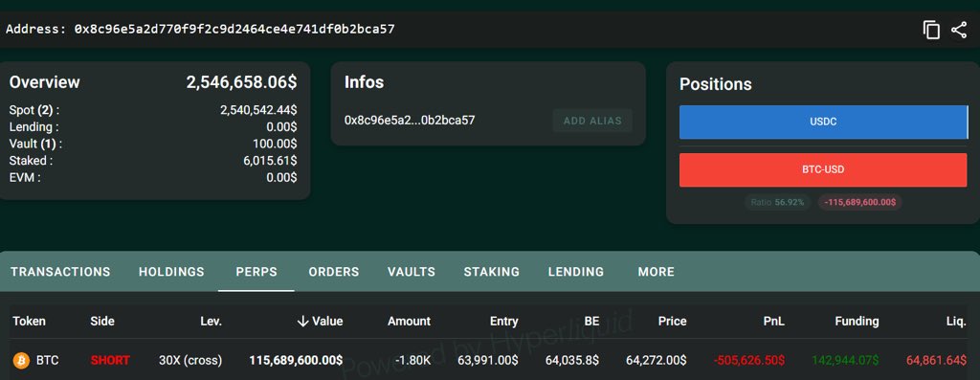Select the PERPS tab
The height and width of the screenshot is (380, 980).
click(x=256, y=272)
